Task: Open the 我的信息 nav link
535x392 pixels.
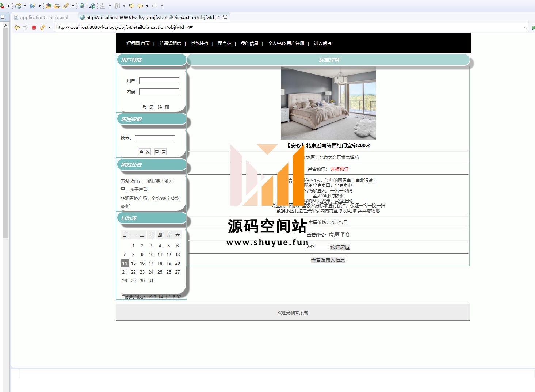Action: pyautogui.click(x=249, y=43)
